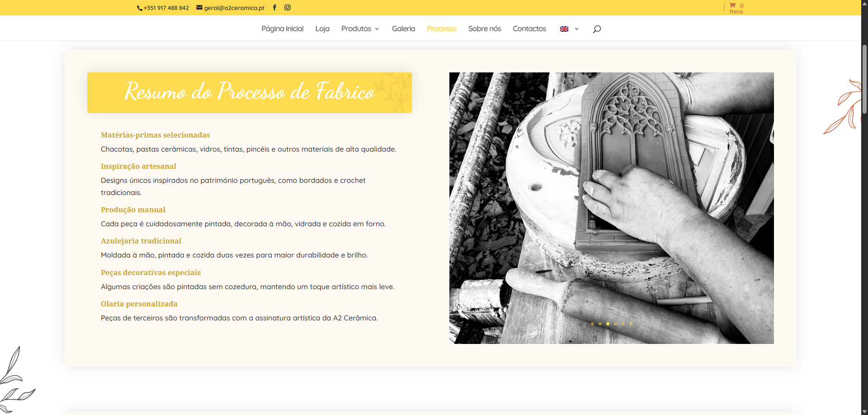Click the 'Resumo do Processo de Fabrico' banner
Screen dimensions: 868x415
(250, 93)
